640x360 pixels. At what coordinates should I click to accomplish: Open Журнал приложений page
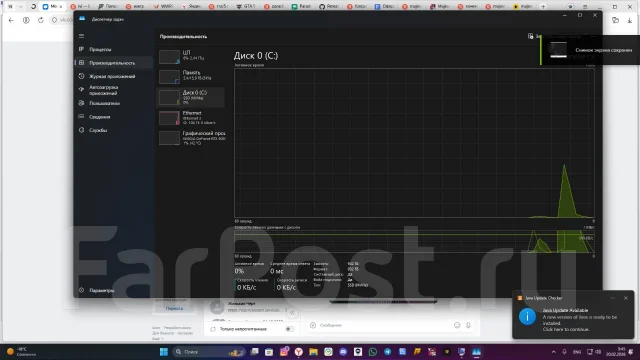113,76
